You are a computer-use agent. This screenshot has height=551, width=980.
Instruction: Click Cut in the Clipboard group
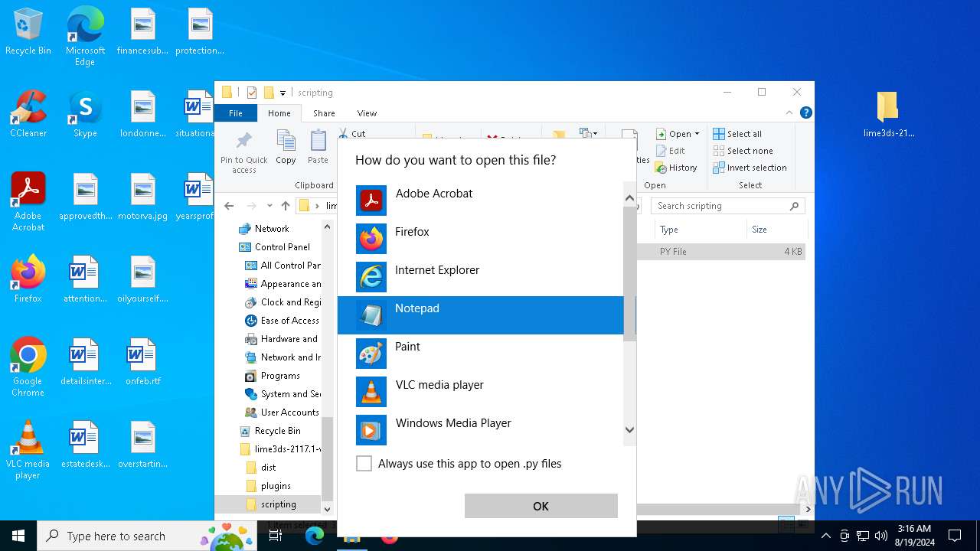351,133
